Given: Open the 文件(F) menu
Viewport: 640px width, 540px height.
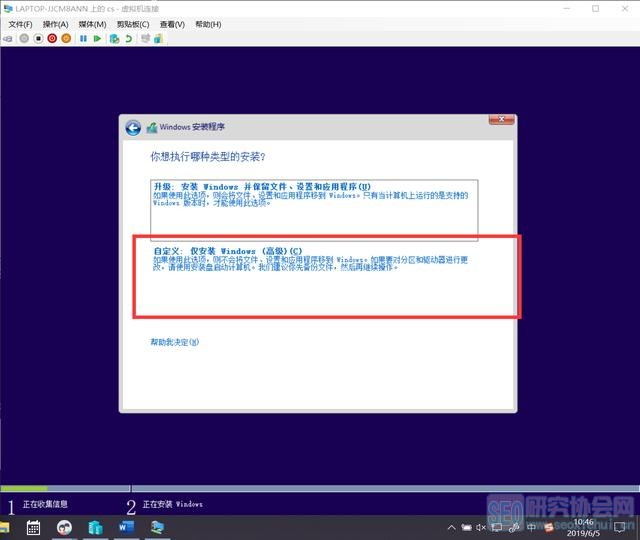Looking at the screenshot, I should (20, 24).
